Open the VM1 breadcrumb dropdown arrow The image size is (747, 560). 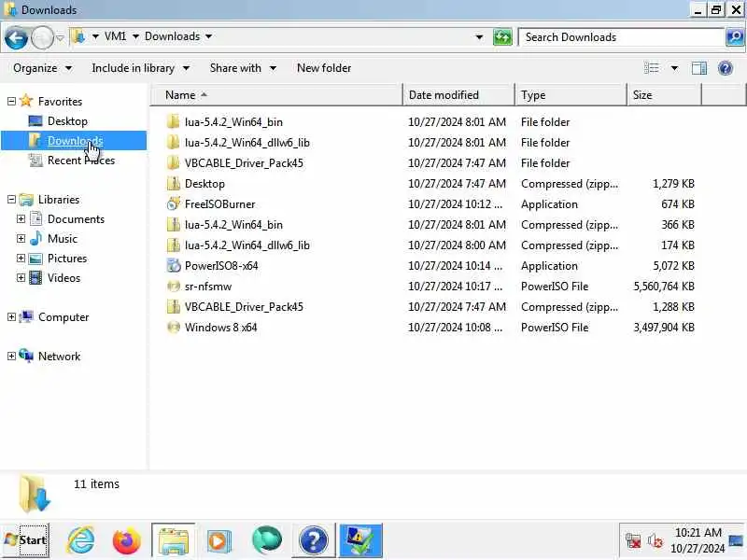135,36
